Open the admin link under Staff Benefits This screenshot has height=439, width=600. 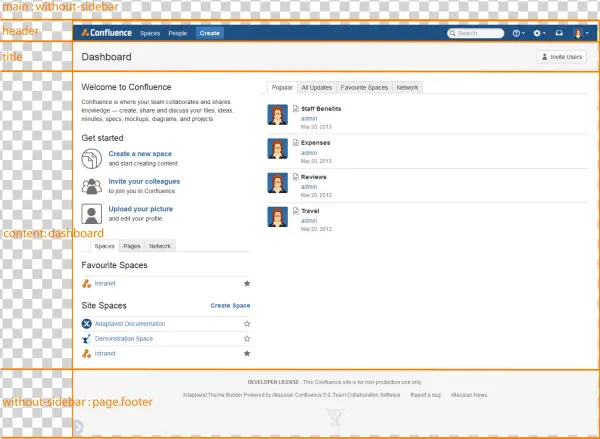(x=309, y=119)
